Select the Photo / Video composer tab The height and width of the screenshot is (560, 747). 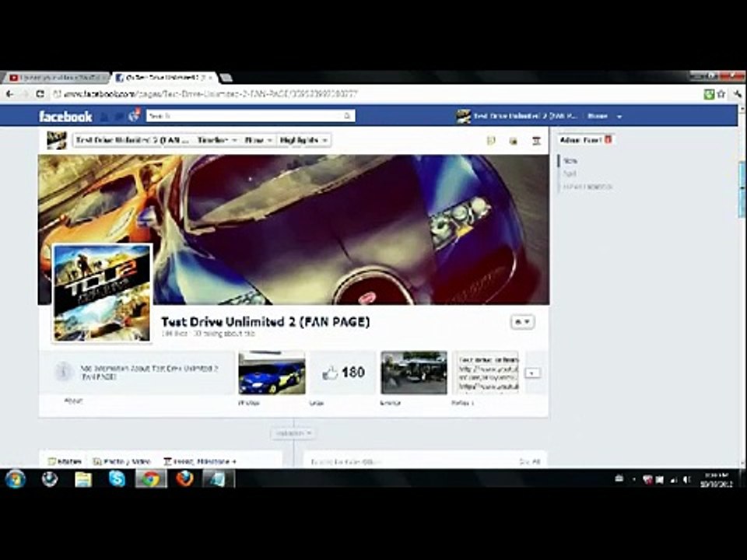[x=122, y=461]
